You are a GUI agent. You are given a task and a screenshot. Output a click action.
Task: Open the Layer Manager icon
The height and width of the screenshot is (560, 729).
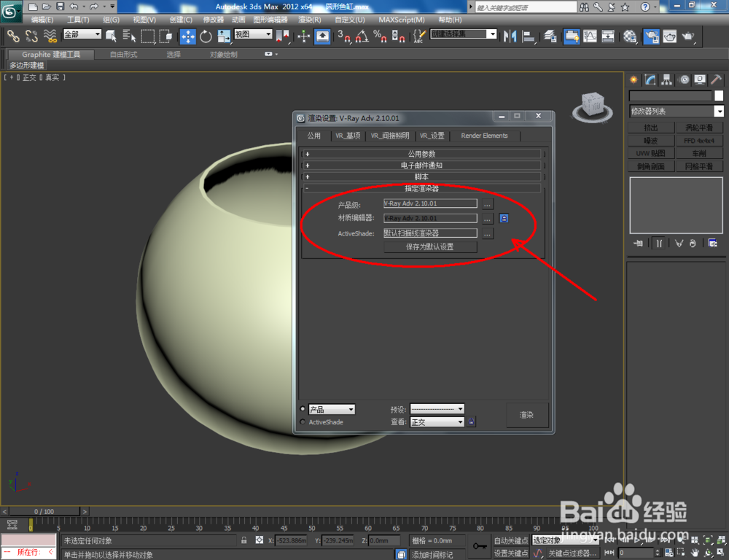(550, 36)
